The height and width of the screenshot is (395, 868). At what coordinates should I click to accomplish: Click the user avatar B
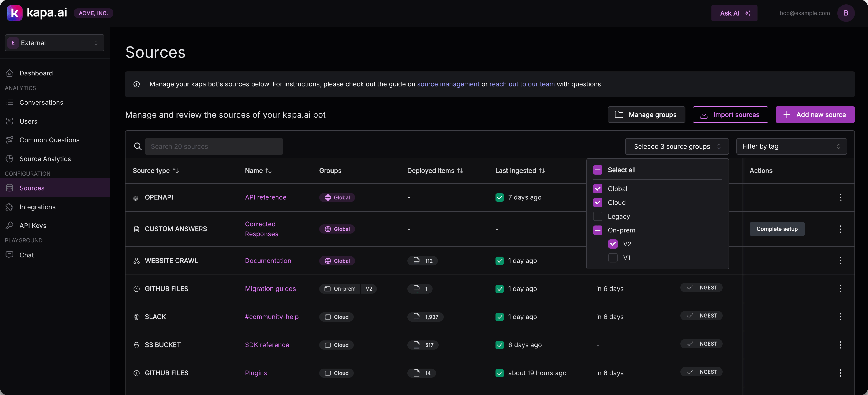tap(846, 13)
